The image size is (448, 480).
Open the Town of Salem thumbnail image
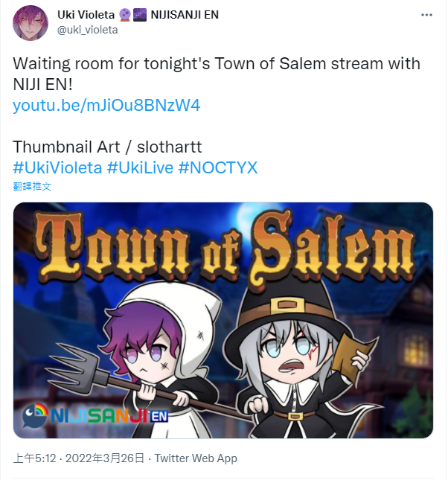click(x=223, y=320)
